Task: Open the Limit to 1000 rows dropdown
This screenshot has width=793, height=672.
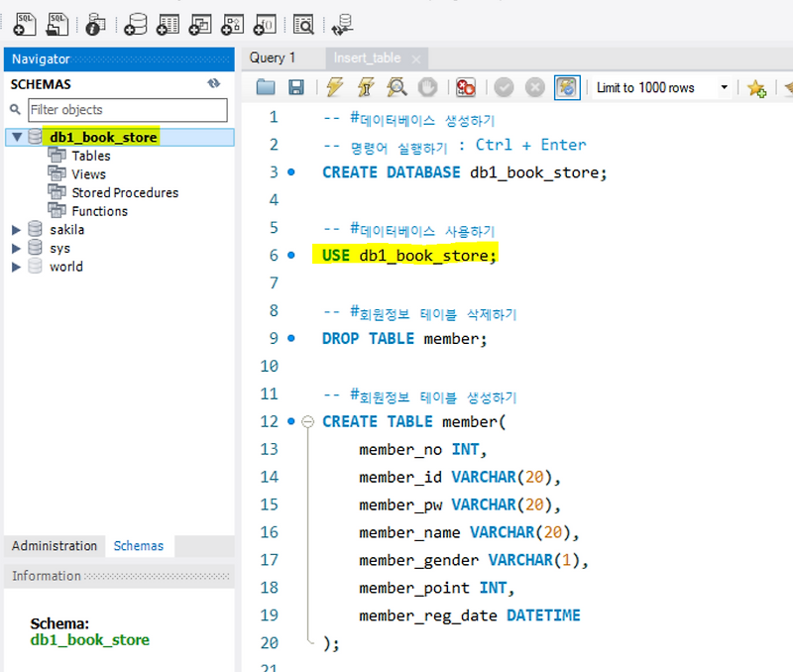Action: [x=725, y=87]
